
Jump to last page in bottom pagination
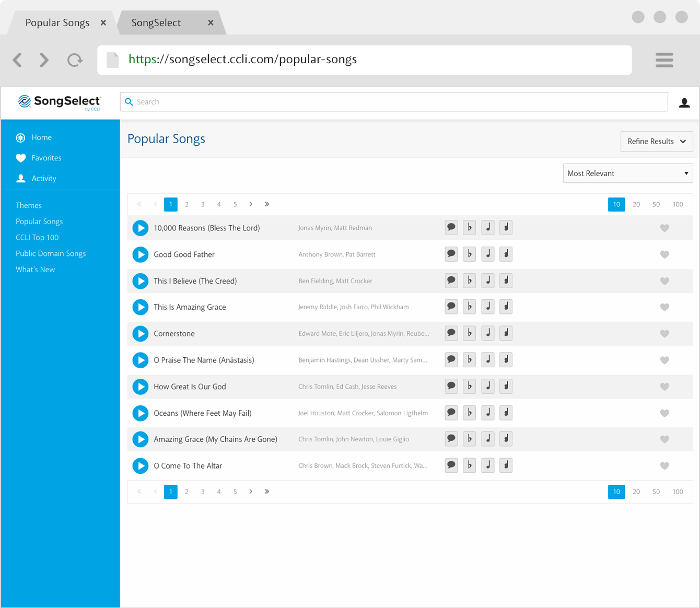click(267, 492)
